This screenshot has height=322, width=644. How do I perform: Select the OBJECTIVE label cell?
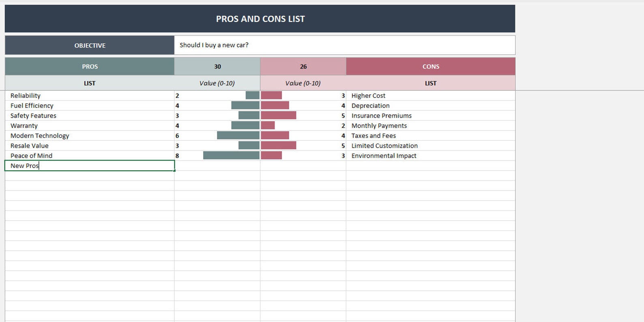pos(90,45)
